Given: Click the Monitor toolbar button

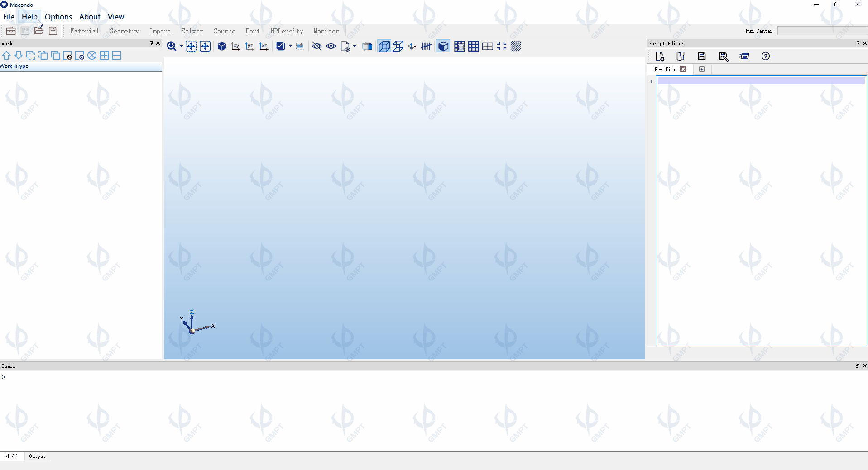Looking at the screenshot, I should coord(326,31).
